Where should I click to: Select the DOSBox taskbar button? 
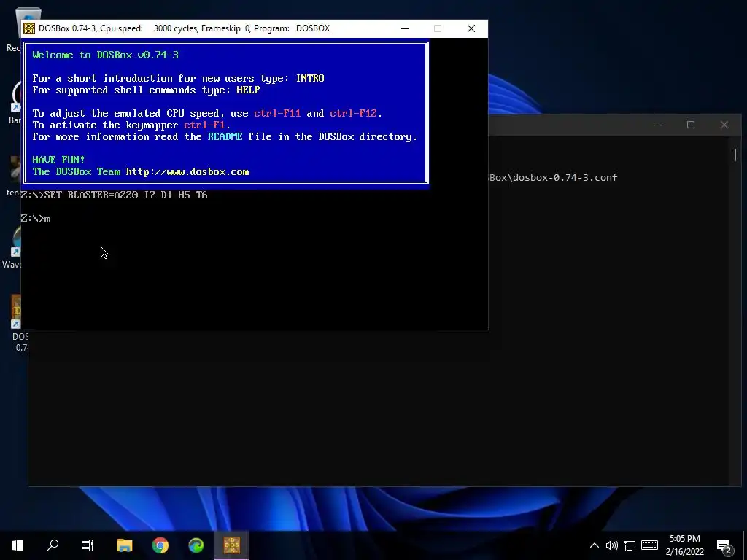click(x=232, y=545)
